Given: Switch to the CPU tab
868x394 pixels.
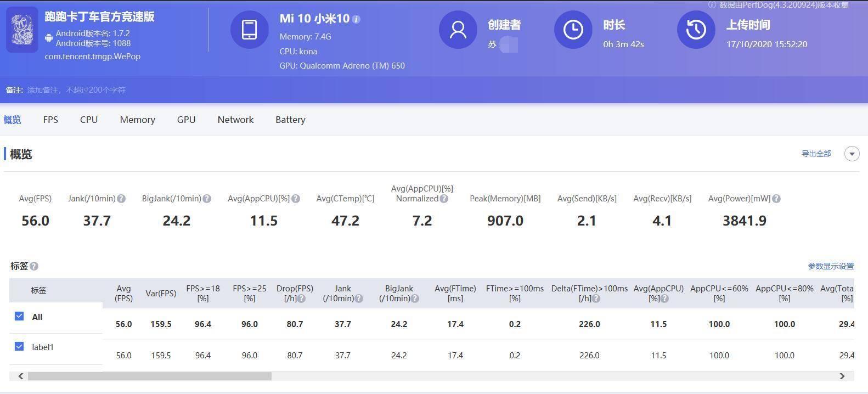Looking at the screenshot, I should coord(89,120).
